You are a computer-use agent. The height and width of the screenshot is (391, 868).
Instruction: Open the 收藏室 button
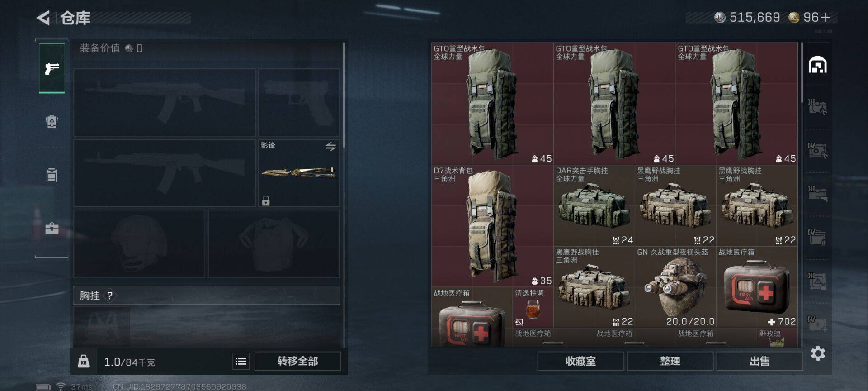(x=580, y=361)
